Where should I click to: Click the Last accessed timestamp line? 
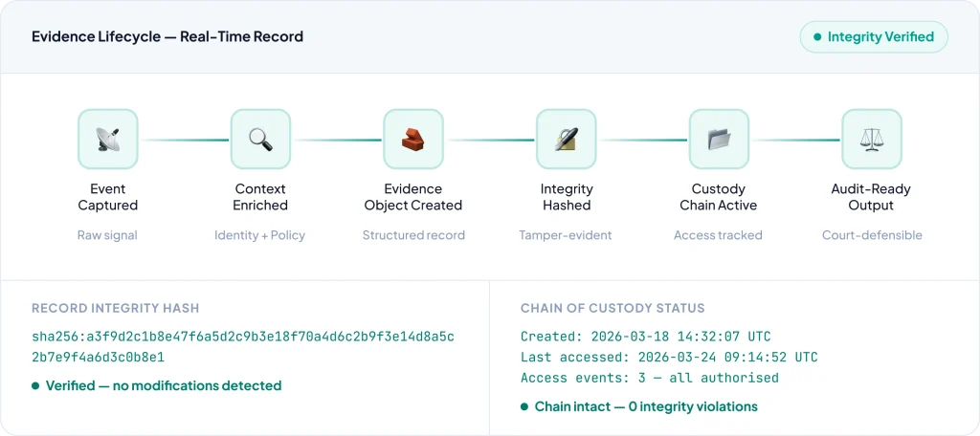(x=669, y=357)
